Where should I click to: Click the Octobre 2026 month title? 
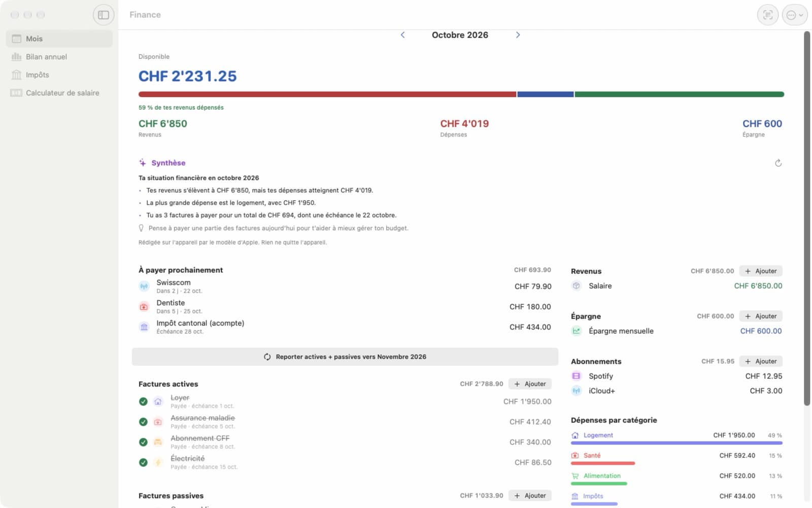(460, 35)
